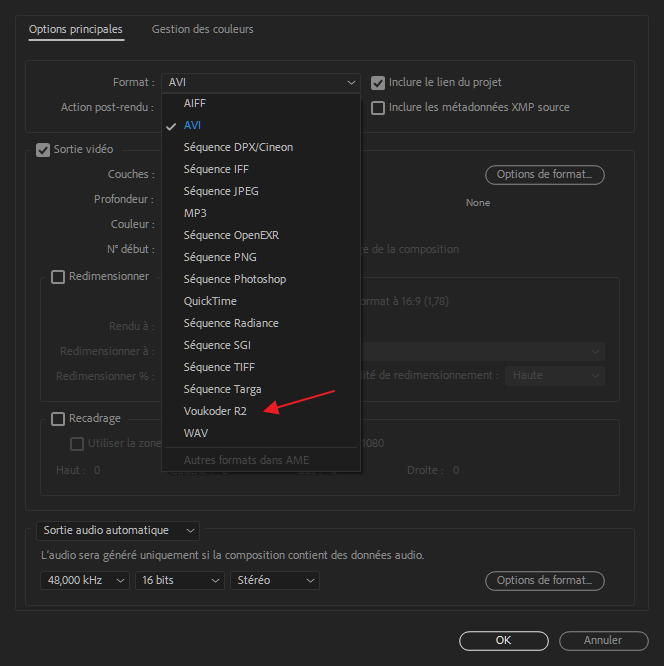The width and height of the screenshot is (664, 666).
Task: Open Sortie audio automatique dropdown
Action: pyautogui.click(x=118, y=530)
